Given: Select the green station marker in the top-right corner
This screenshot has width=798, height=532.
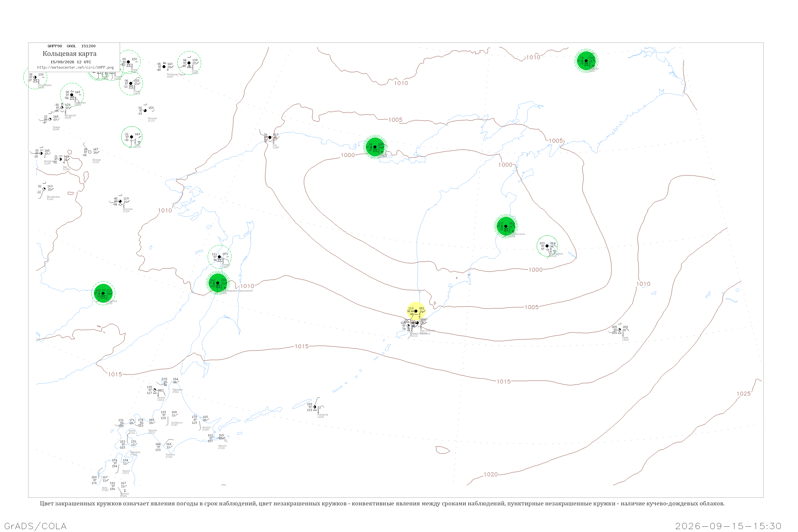Looking at the screenshot, I should tap(586, 61).
